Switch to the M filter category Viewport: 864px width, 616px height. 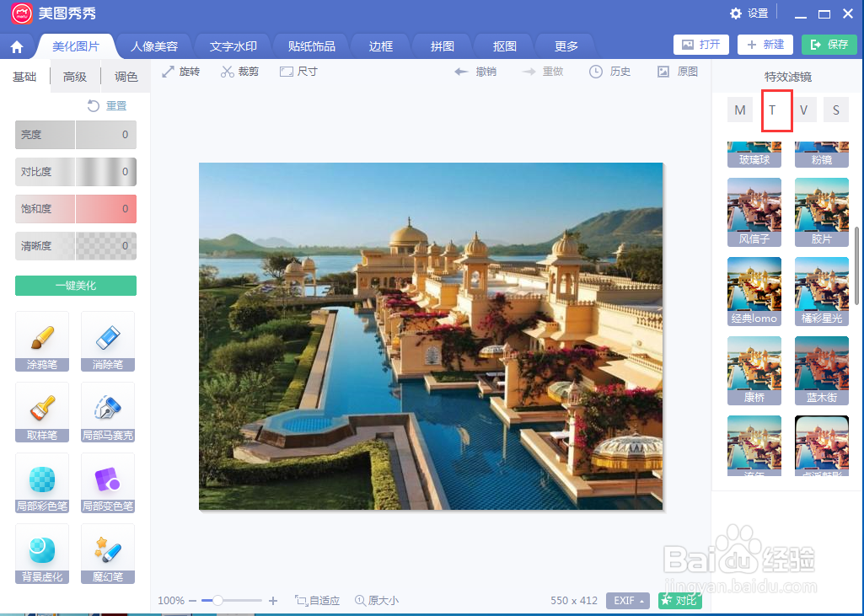click(x=739, y=110)
